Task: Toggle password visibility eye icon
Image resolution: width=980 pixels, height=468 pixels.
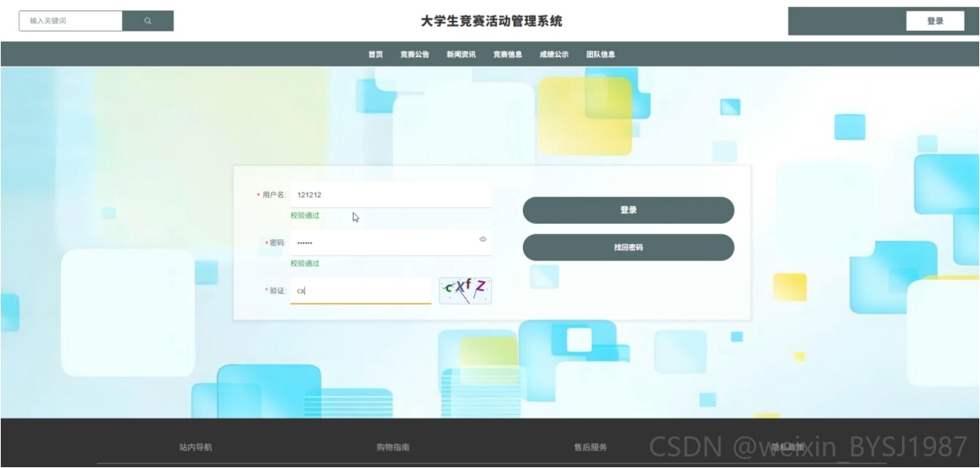Action: coord(483,239)
